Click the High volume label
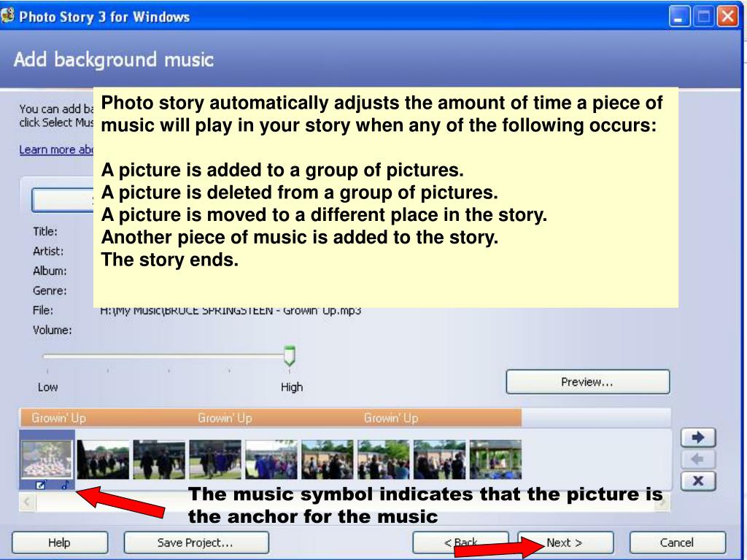The width and height of the screenshot is (747, 560). pos(292,387)
